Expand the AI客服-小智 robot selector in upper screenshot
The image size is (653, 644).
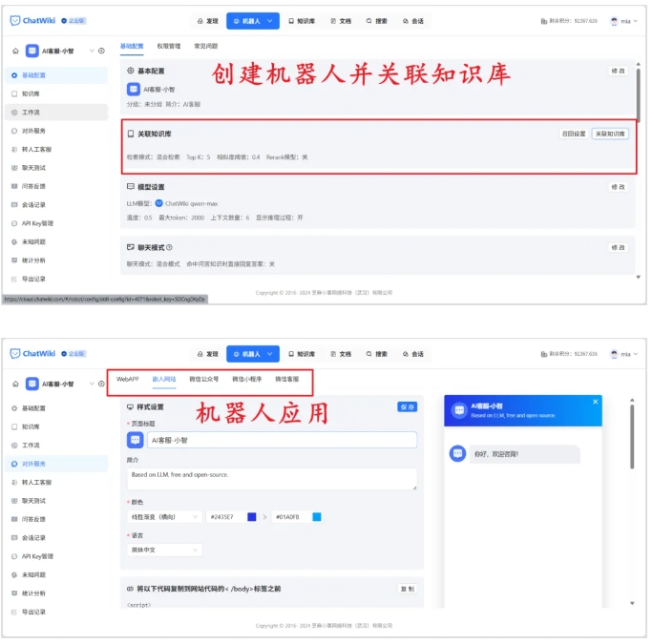(x=92, y=51)
